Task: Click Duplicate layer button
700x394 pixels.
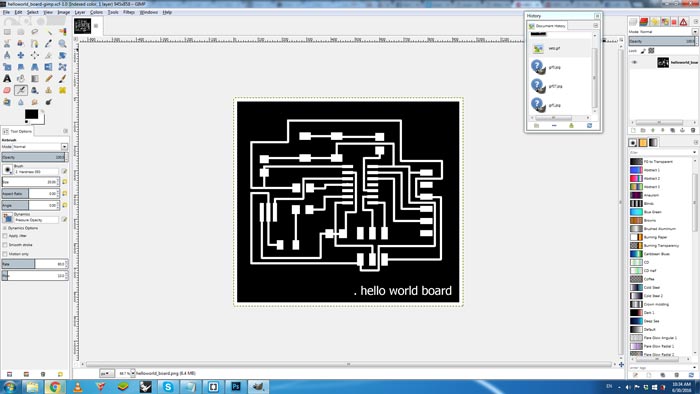Action: (672, 130)
